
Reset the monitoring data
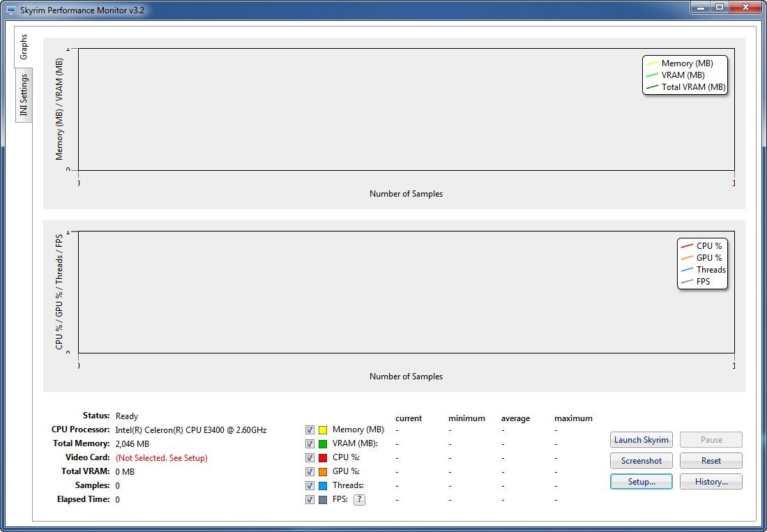click(711, 461)
